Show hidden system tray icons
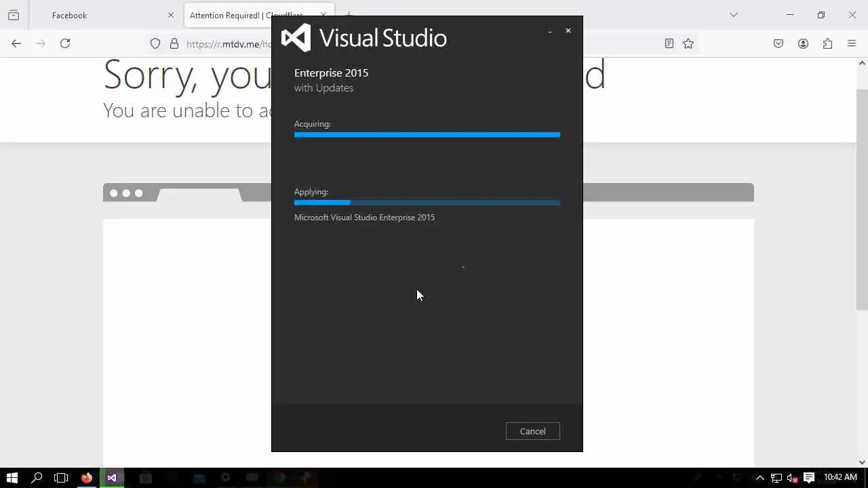Viewport: 868px width, 488px height. click(x=759, y=478)
